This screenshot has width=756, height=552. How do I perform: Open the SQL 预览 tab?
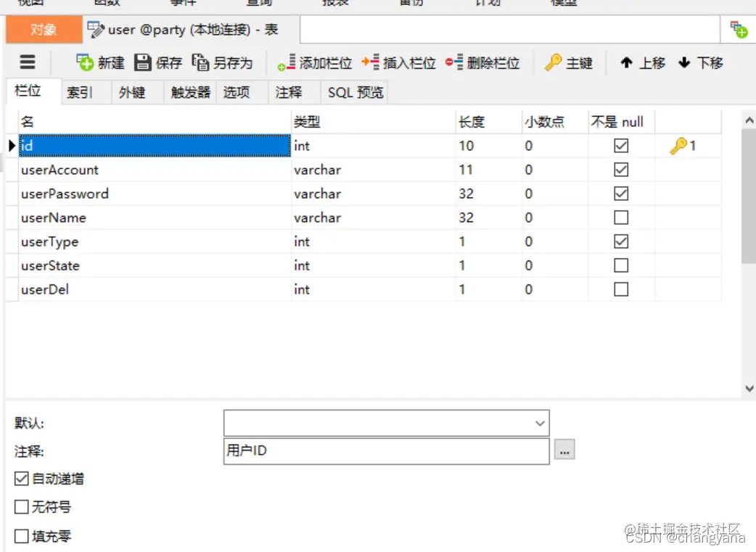(356, 92)
